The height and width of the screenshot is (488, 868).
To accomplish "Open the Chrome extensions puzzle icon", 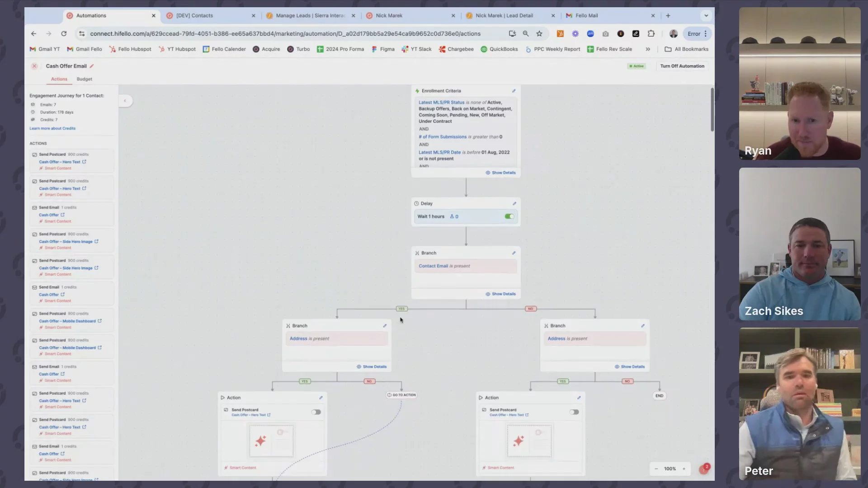I will tap(651, 33).
